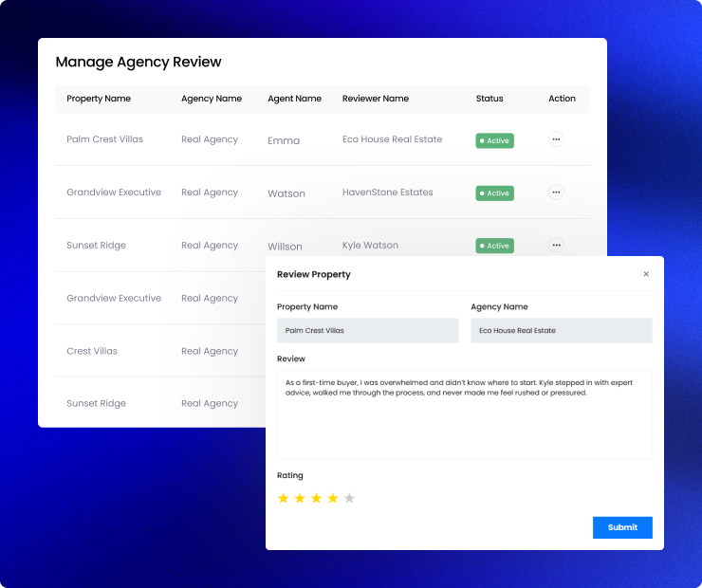
Task: Select first Grandview Executive row with Watson
Action: pyautogui.click(x=114, y=192)
